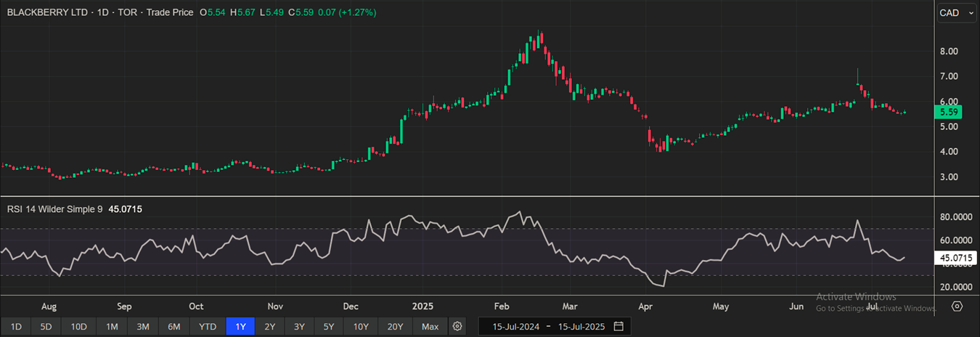Select the 6M time range
This screenshot has width=980, height=337.
point(174,327)
